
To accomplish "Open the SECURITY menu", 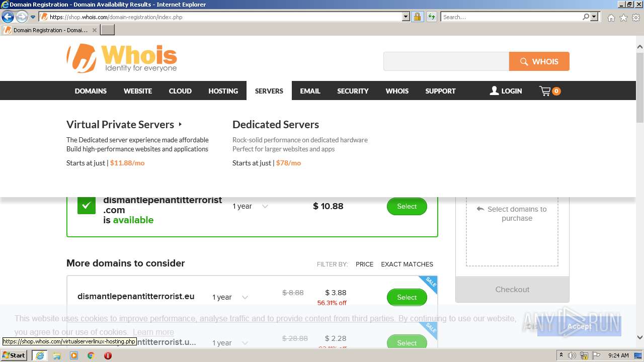I will pos(353,91).
